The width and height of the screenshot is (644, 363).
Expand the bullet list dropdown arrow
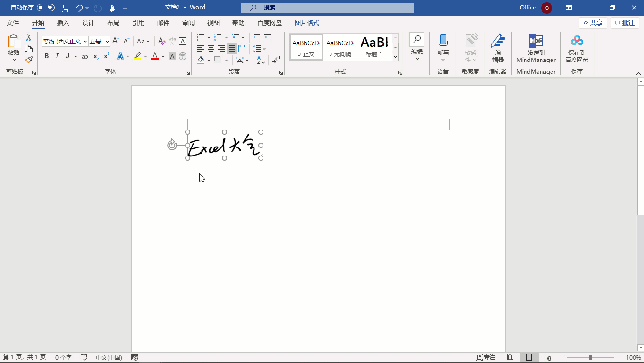tap(208, 37)
